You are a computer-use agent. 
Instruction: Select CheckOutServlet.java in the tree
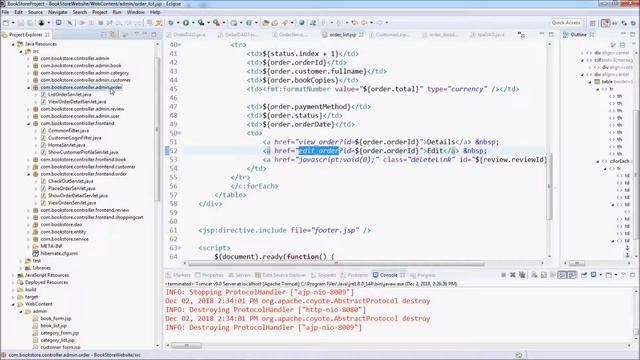coord(71,181)
